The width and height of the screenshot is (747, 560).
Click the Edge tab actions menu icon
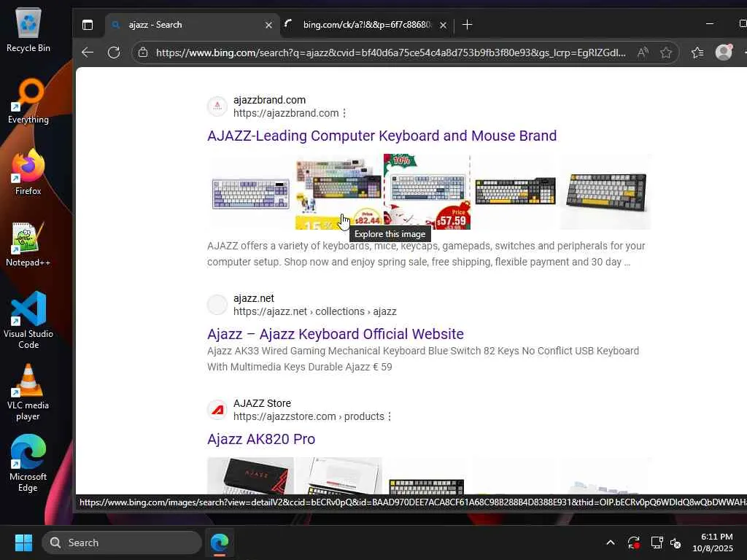[x=88, y=25]
